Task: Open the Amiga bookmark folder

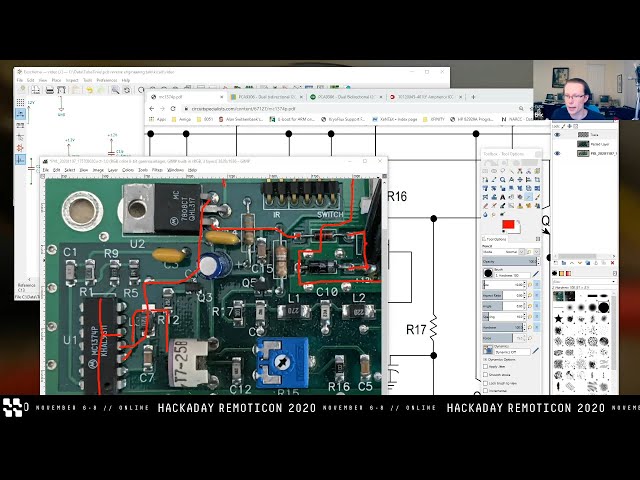Action: pyautogui.click(x=181, y=119)
